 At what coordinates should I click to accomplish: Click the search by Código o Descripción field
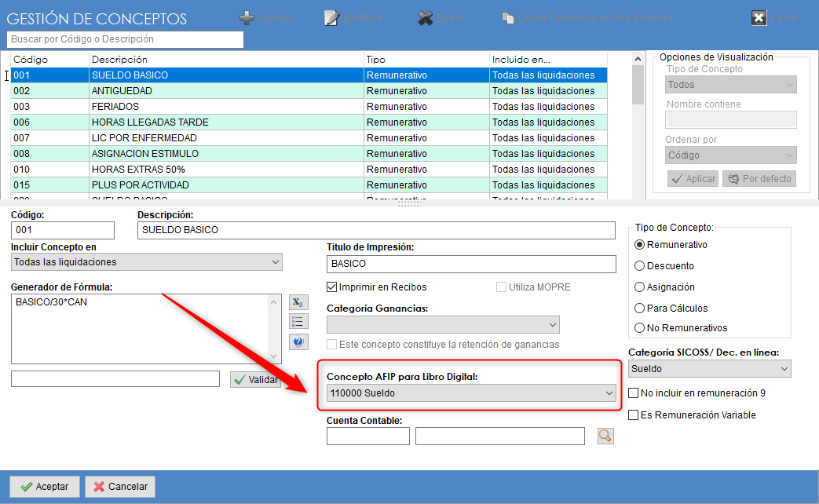pos(126,39)
